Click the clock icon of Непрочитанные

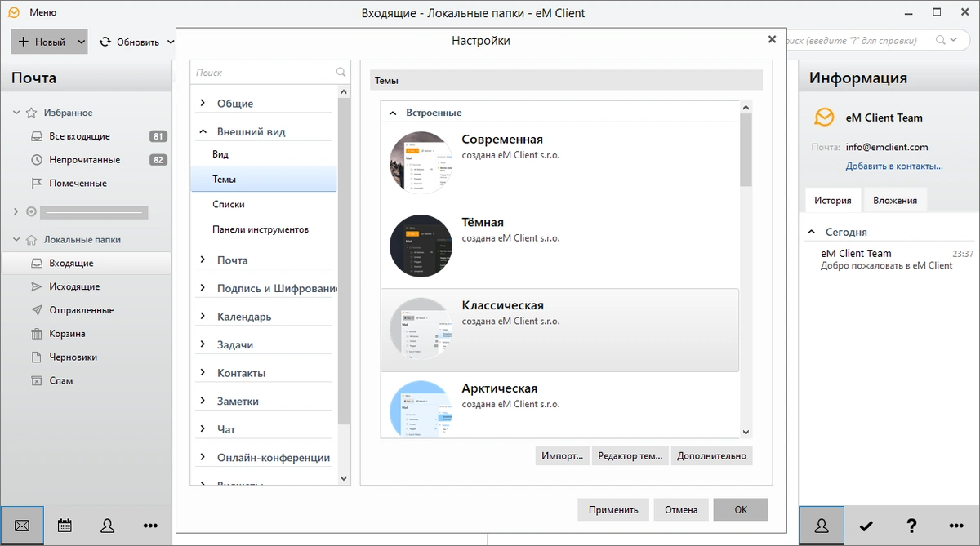coord(36,160)
